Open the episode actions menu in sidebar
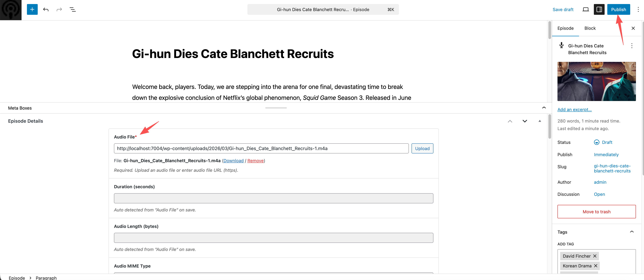 click(x=632, y=46)
